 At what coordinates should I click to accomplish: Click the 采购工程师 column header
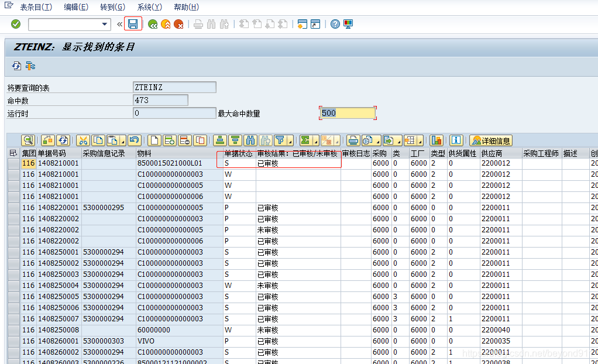tap(542, 153)
